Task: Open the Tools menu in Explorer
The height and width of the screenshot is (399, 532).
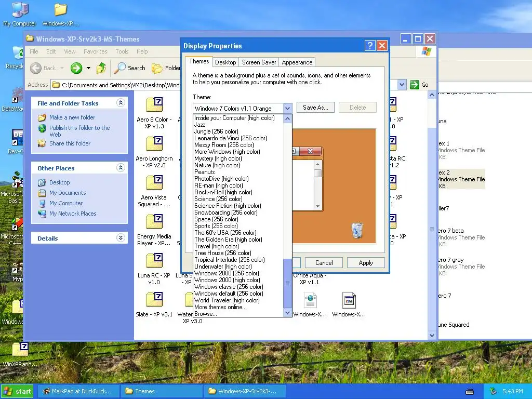Action: tap(122, 51)
